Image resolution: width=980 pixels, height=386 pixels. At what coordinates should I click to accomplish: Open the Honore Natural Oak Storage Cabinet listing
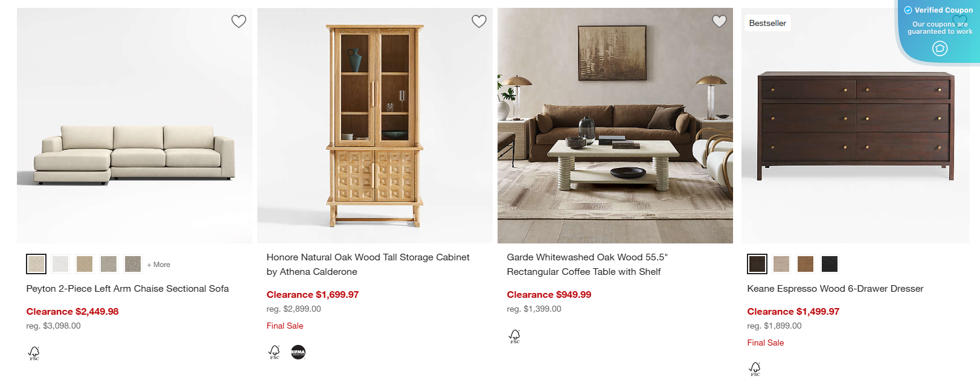pos(368,264)
